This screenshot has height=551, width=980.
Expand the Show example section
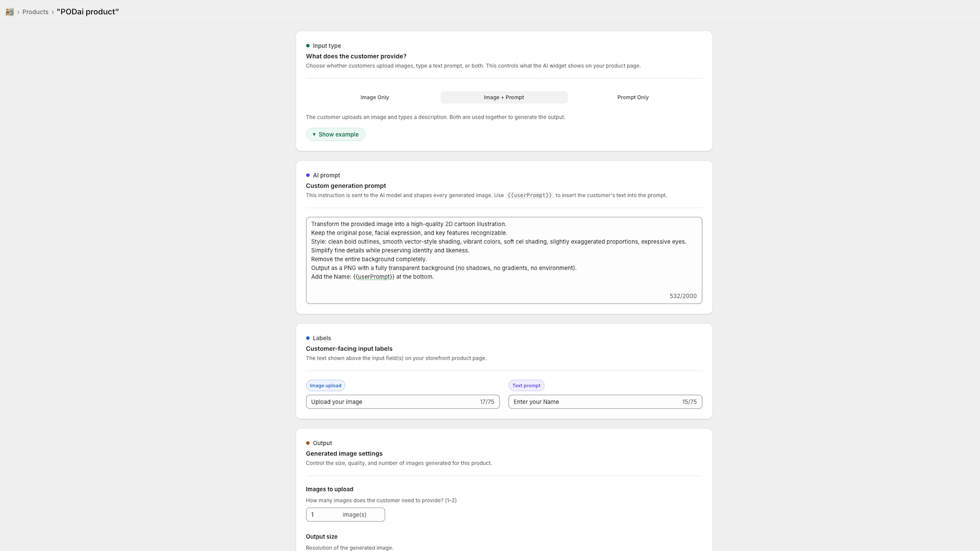coord(336,134)
